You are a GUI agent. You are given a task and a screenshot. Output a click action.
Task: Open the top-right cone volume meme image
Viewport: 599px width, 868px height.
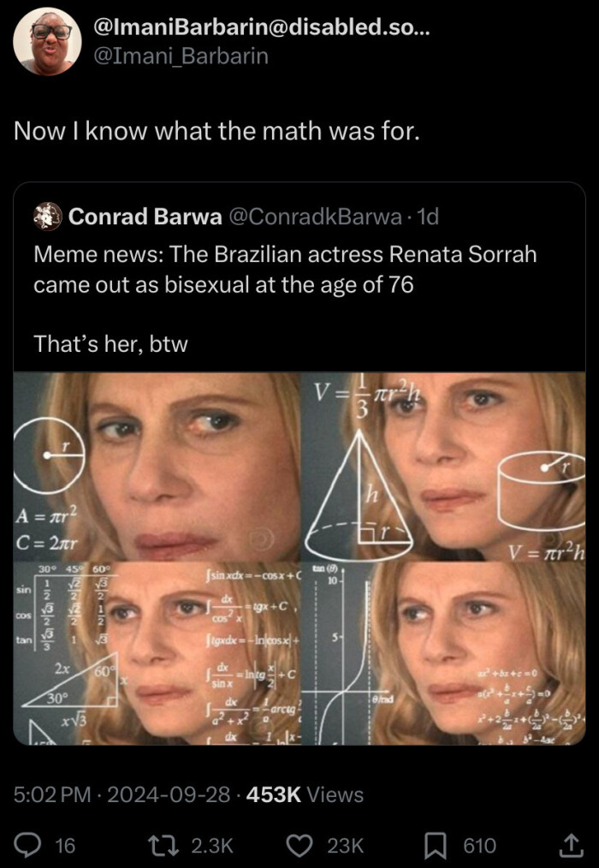443,467
